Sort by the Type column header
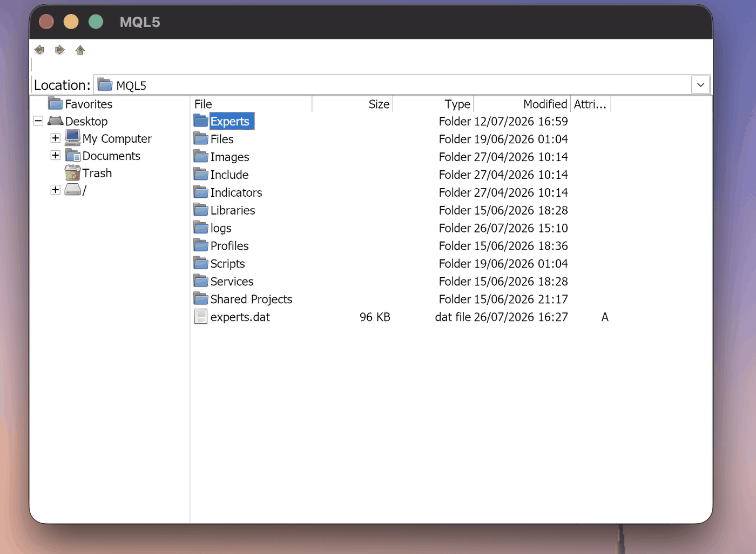The width and height of the screenshot is (756, 554). click(x=433, y=104)
